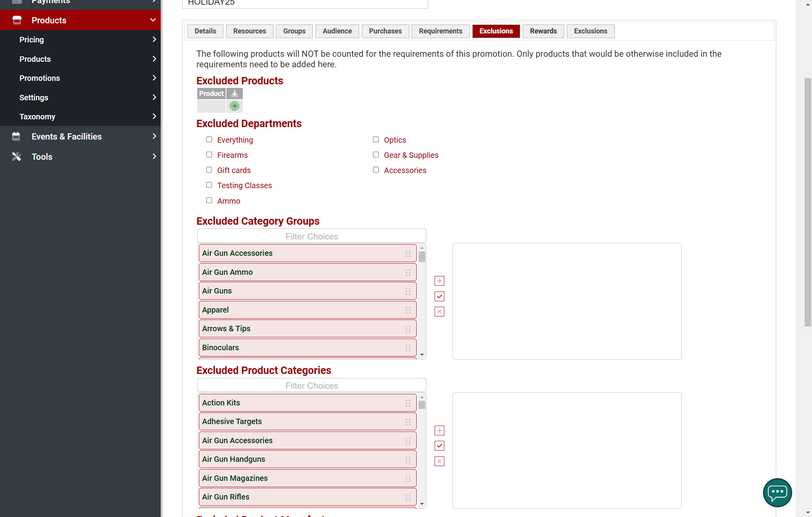
Task: Expand the Events & Facilities arrow
Action: click(x=154, y=136)
